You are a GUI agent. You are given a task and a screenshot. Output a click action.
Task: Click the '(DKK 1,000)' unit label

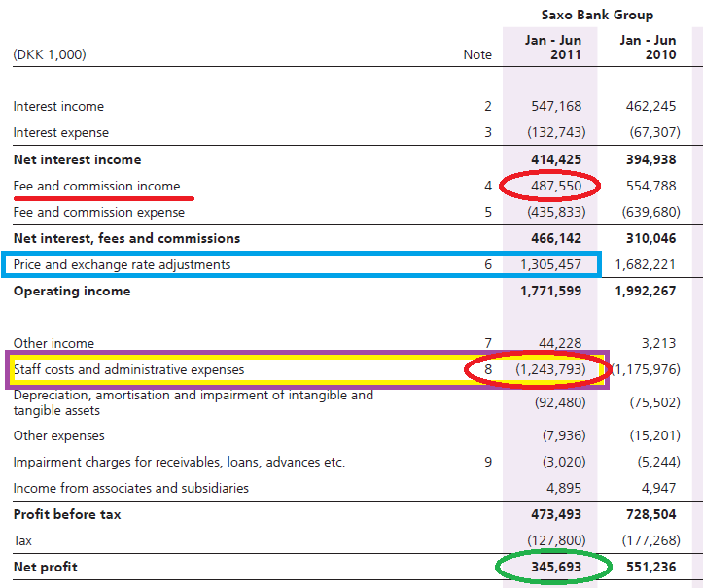(x=50, y=54)
